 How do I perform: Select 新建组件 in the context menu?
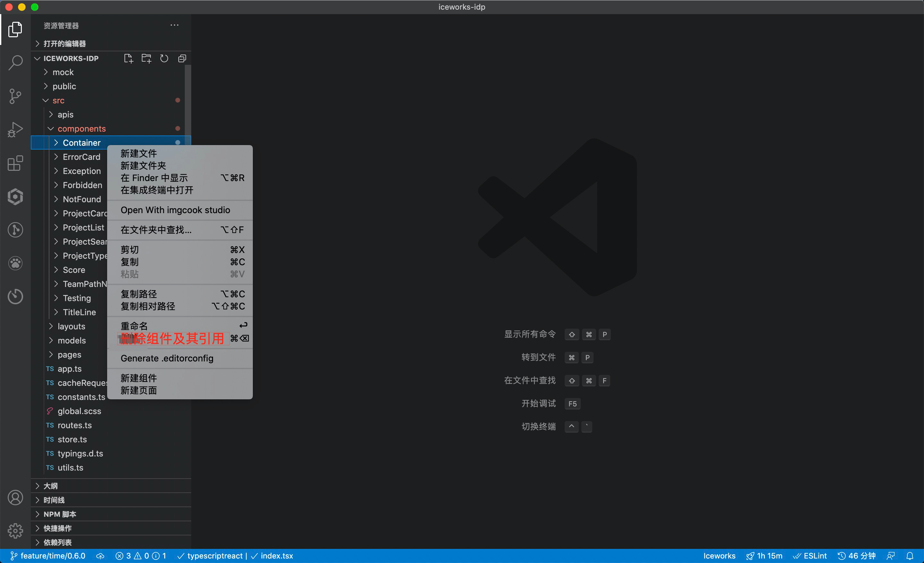point(138,378)
